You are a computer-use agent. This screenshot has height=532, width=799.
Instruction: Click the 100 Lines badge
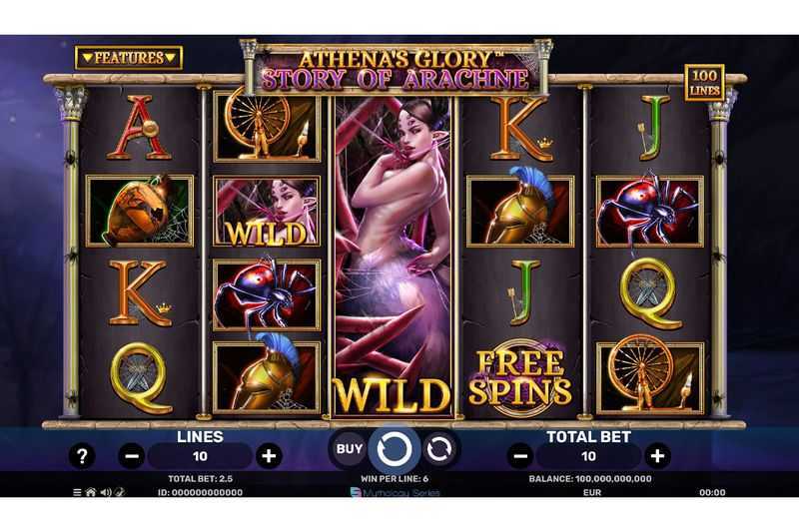pos(704,83)
